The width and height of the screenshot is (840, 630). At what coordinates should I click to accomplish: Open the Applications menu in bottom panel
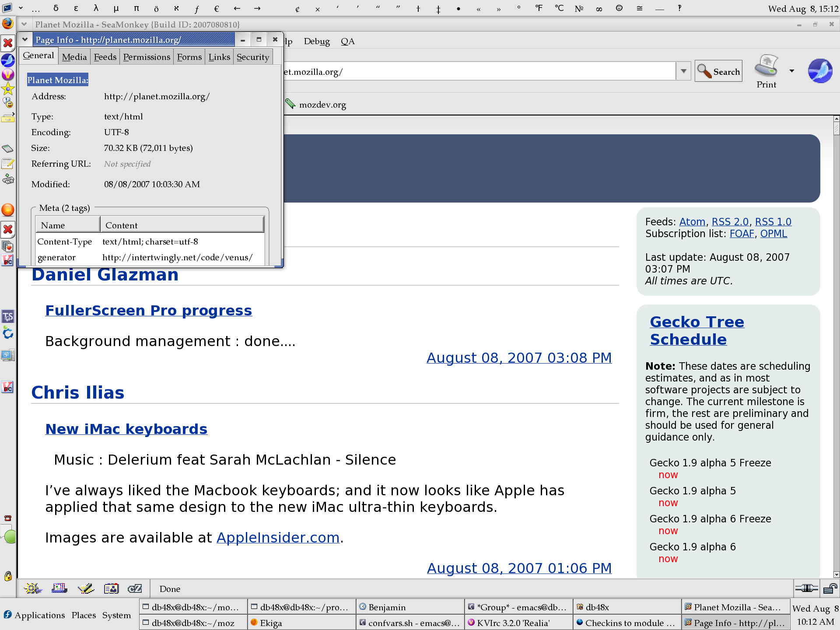[x=34, y=615]
